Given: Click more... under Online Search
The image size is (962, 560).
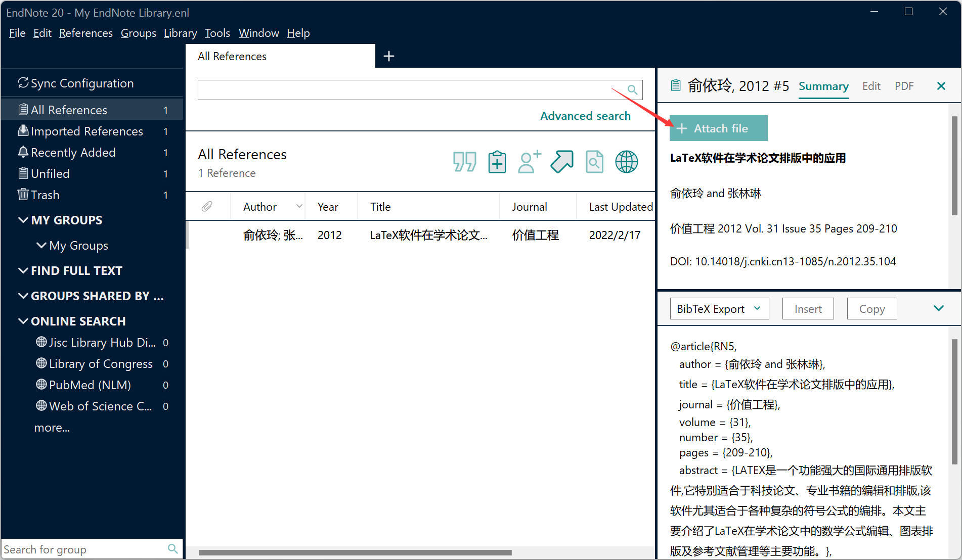Looking at the screenshot, I should pyautogui.click(x=52, y=428).
